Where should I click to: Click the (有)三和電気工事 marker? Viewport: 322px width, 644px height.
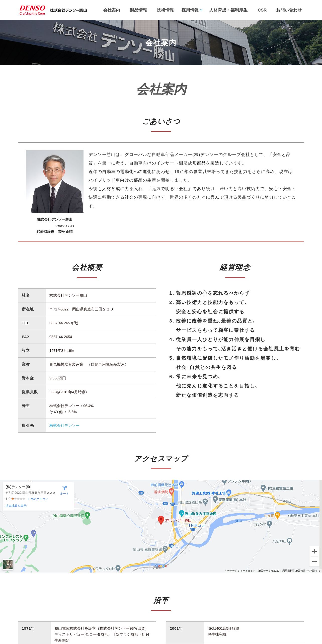(263, 488)
